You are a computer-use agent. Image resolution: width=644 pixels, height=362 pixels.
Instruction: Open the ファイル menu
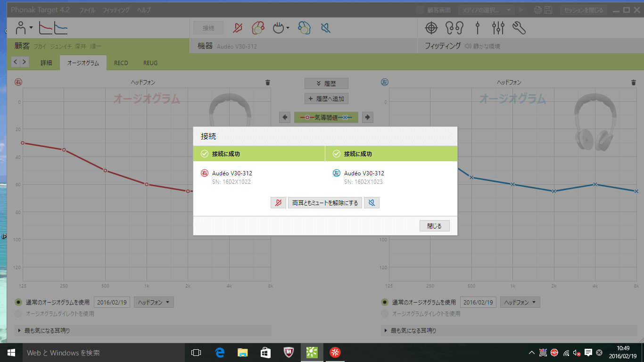pyautogui.click(x=87, y=10)
